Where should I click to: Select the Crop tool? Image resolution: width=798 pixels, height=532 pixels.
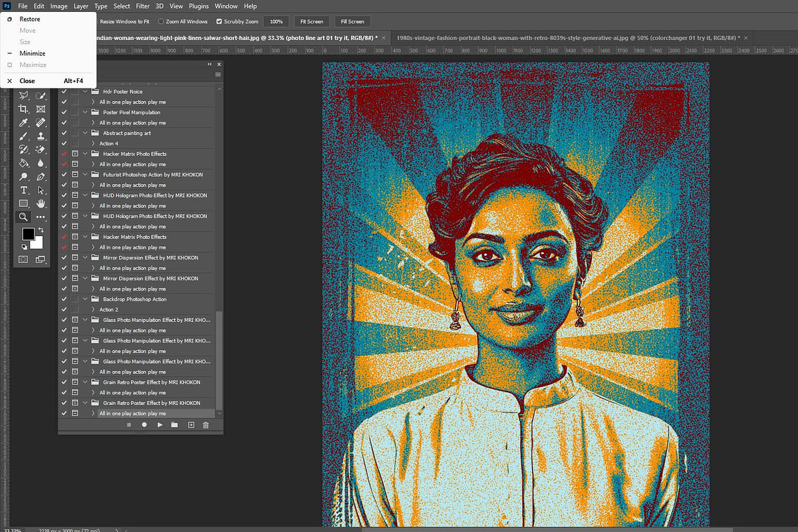23,109
